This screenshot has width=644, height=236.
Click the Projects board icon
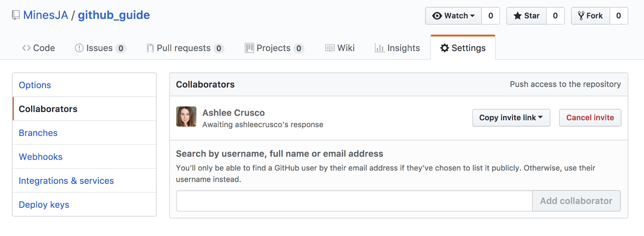point(249,48)
